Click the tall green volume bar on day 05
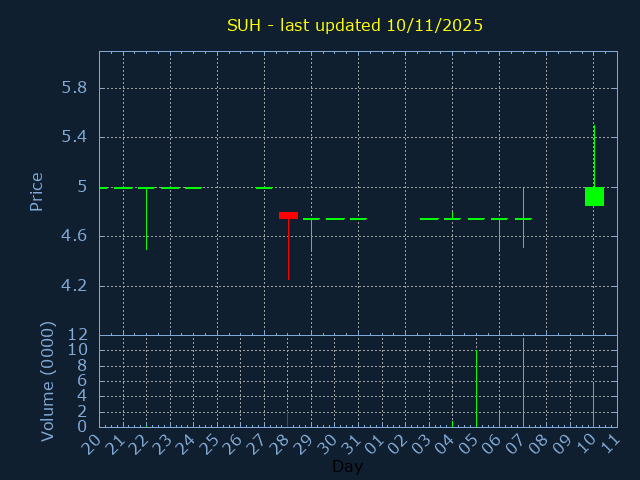Image resolution: width=640 pixels, height=480 pixels. coord(476,390)
